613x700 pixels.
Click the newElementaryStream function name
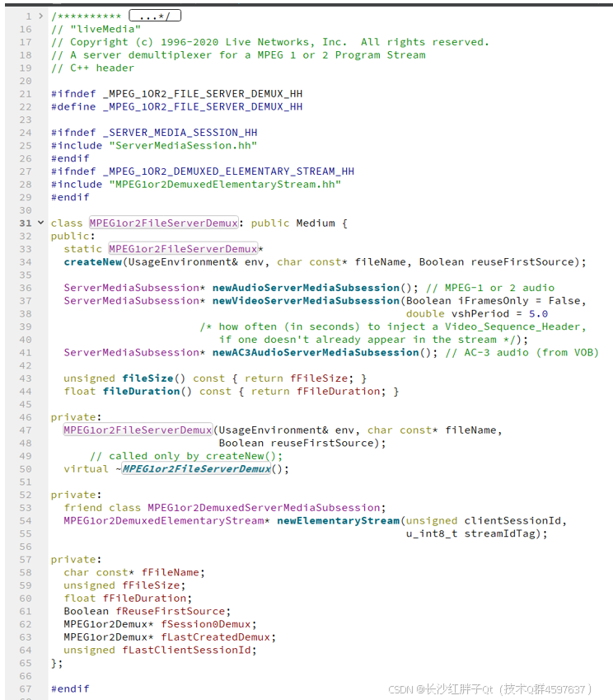338,521
